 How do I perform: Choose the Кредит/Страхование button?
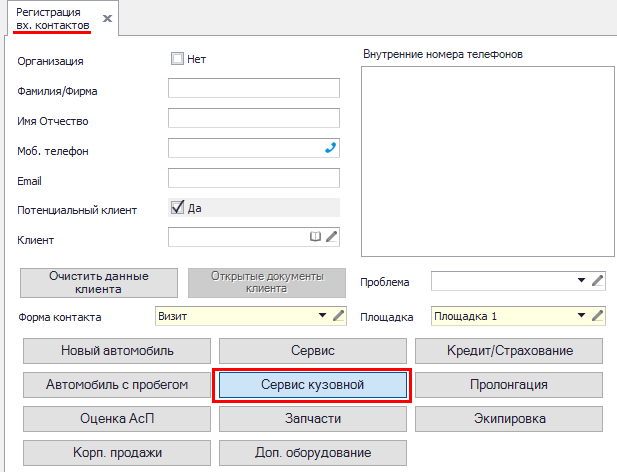(509, 351)
